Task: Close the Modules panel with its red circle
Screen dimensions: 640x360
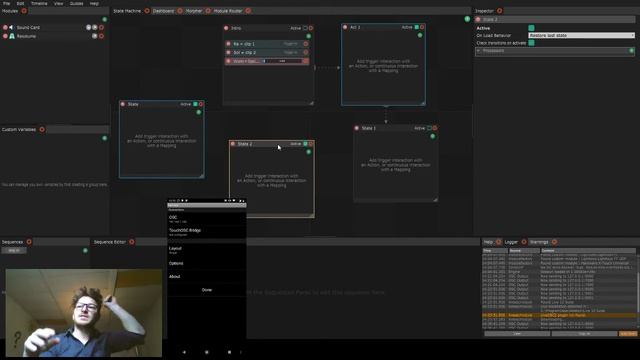Action: click(24, 11)
